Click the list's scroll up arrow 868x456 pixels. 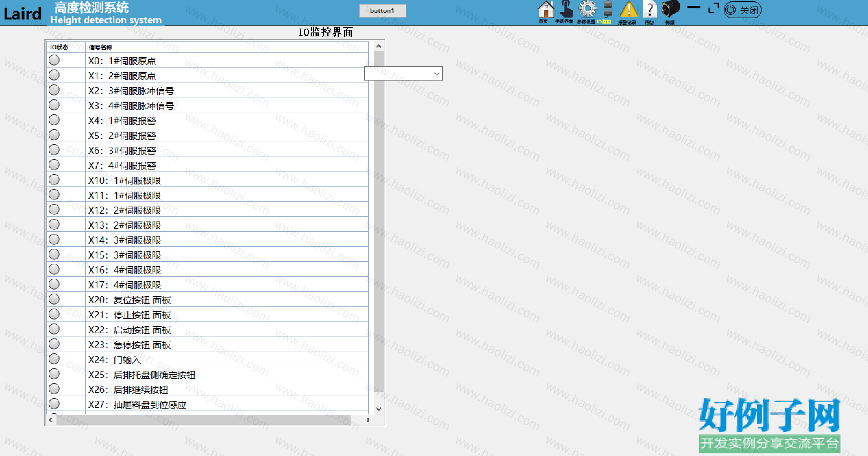[379, 46]
